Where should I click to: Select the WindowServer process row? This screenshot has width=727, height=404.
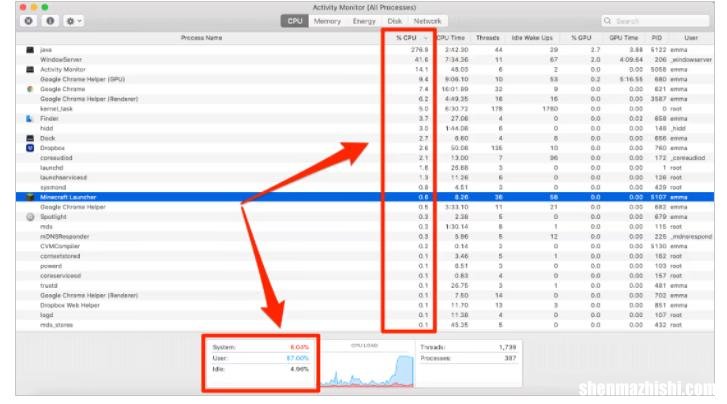pos(365,59)
